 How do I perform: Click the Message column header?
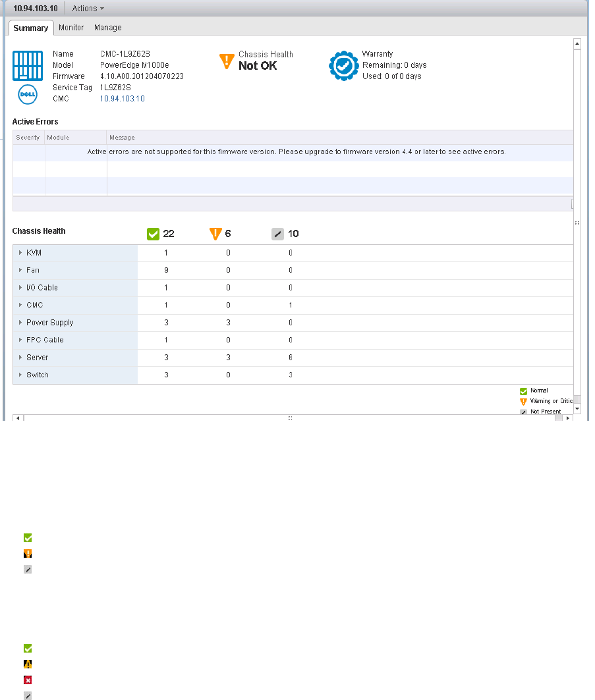340,138
